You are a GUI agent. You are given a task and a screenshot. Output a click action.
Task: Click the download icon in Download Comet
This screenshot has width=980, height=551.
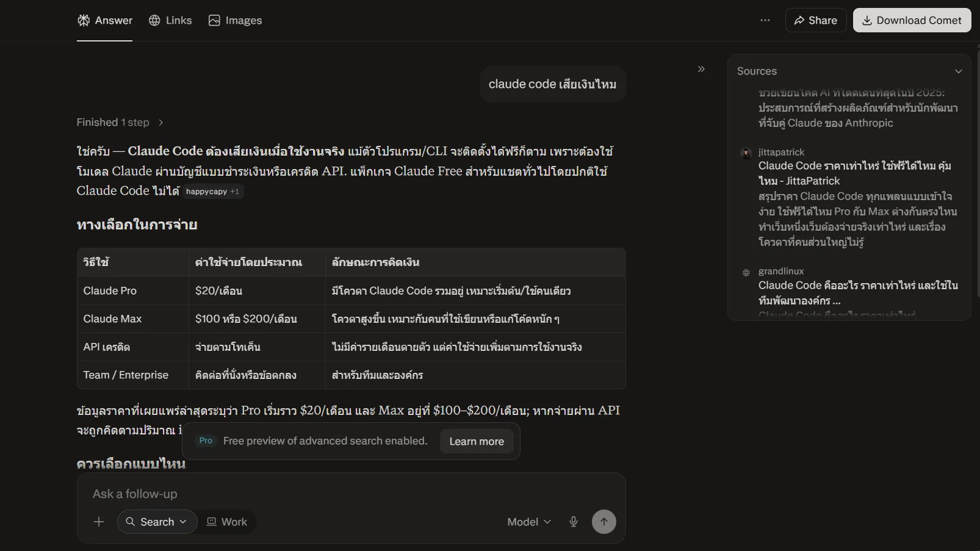click(867, 20)
